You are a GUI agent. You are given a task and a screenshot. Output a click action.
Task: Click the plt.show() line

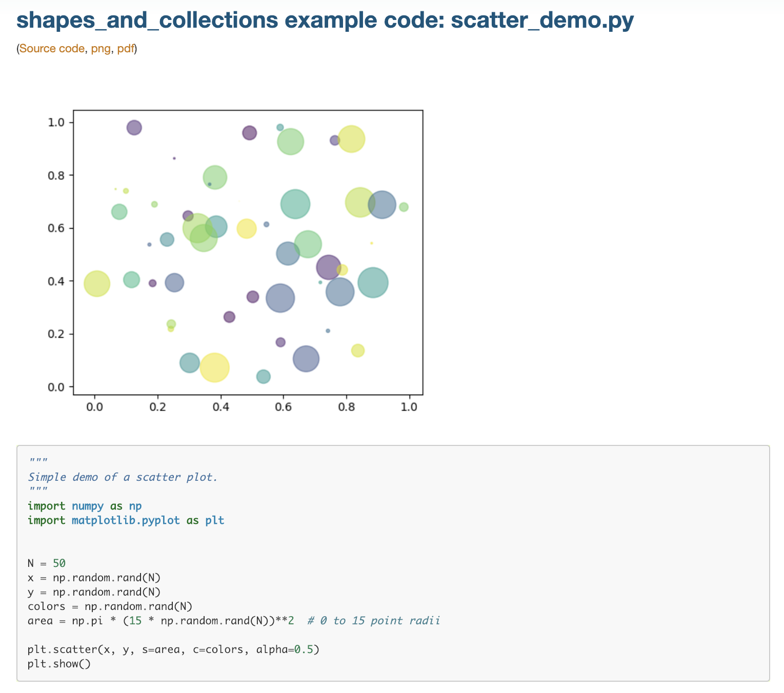point(59,664)
